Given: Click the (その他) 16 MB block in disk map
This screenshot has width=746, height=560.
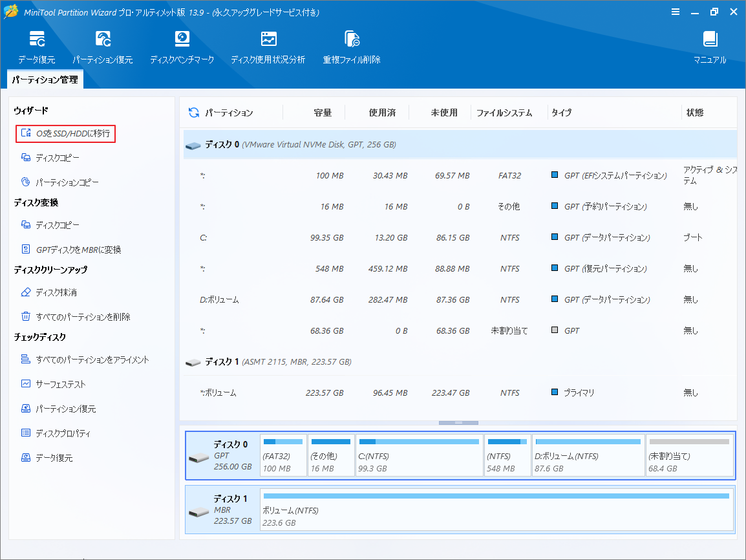Looking at the screenshot, I should (330, 455).
